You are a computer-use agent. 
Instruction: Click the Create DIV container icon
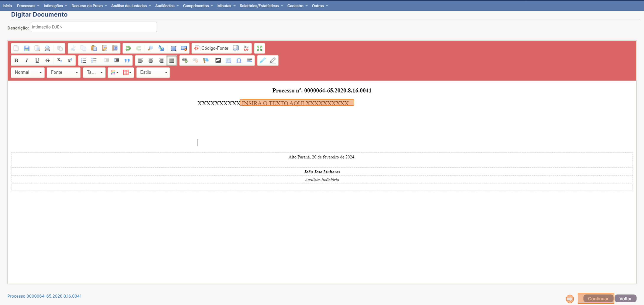click(x=246, y=48)
